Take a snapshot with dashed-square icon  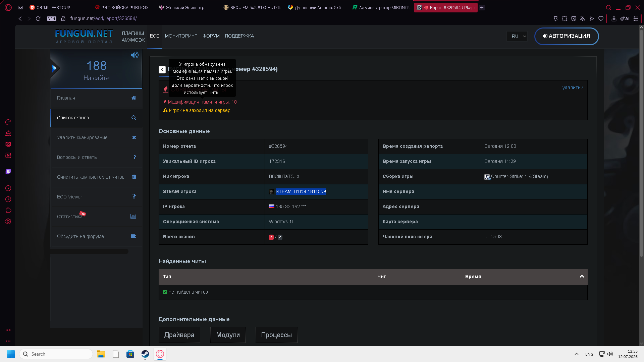(565, 19)
